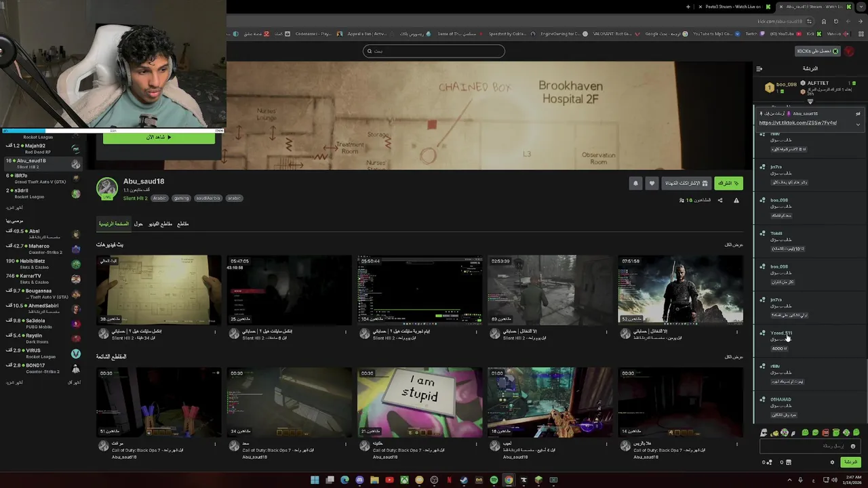Select iBR7o channel in sidebar
Screen dimensions: 868x488
(42, 178)
